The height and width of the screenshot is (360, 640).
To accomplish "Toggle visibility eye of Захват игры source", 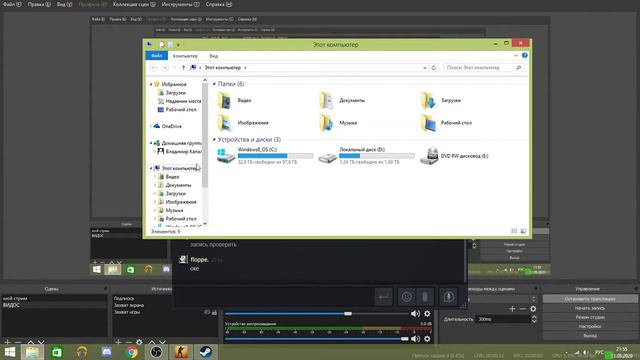I will 207,312.
